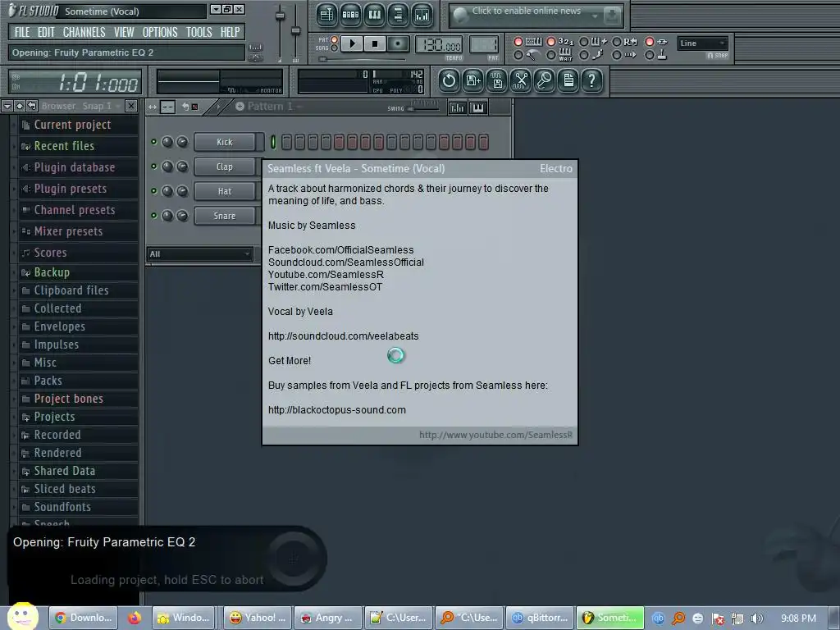The width and height of the screenshot is (840, 630).
Task: Click the Snare channel button
Action: pyautogui.click(x=225, y=216)
